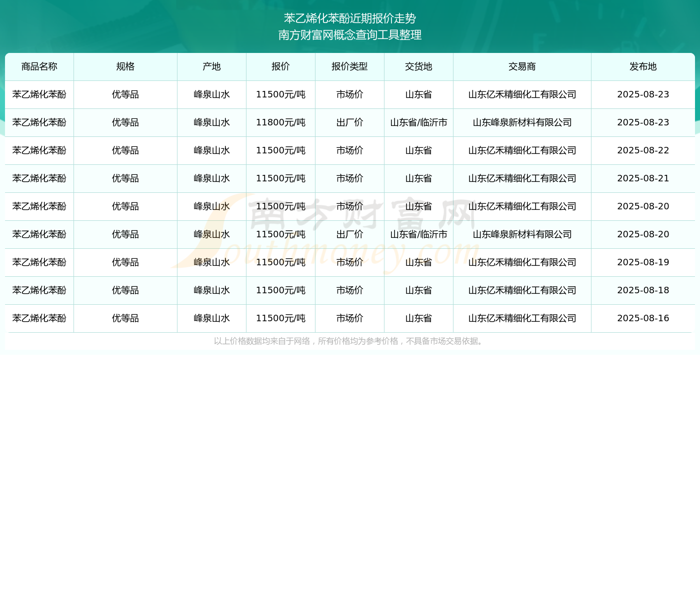Click the 11800元/吨 price cell
This screenshot has width=700, height=602.
pos(280,122)
